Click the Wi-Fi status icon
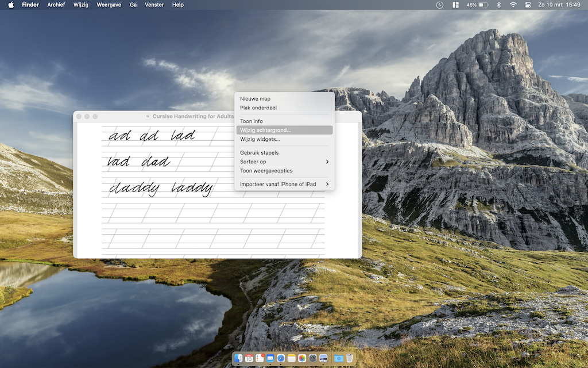The width and height of the screenshot is (588, 368). [x=513, y=5]
